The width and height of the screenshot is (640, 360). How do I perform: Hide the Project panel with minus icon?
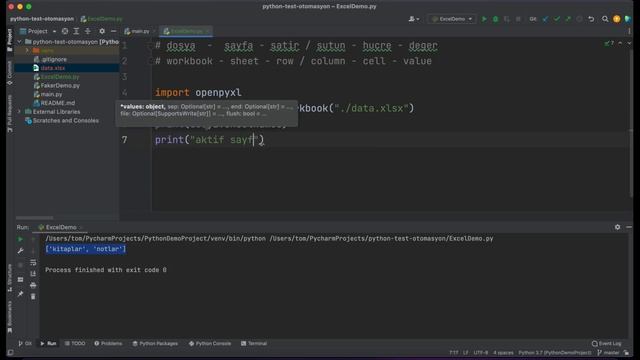point(113,31)
